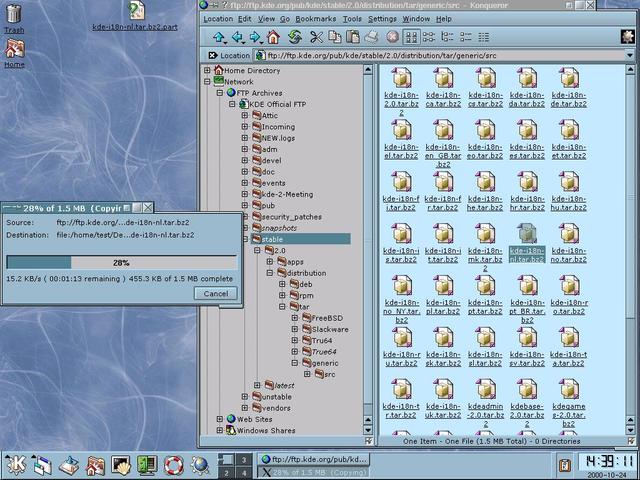This screenshot has height=480, width=640.
Task: Expand the Web Sites tree node
Action: [x=220, y=419]
